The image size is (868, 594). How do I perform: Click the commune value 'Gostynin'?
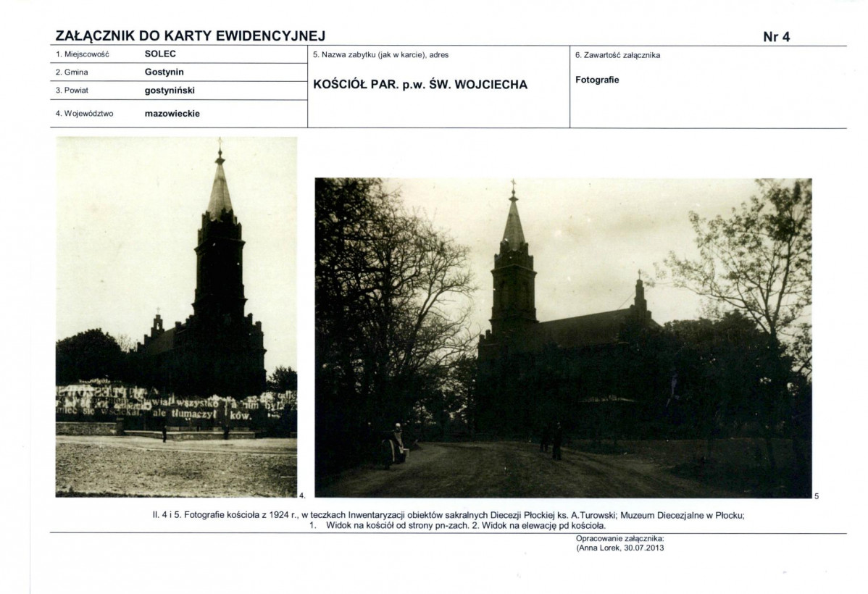coord(164,72)
